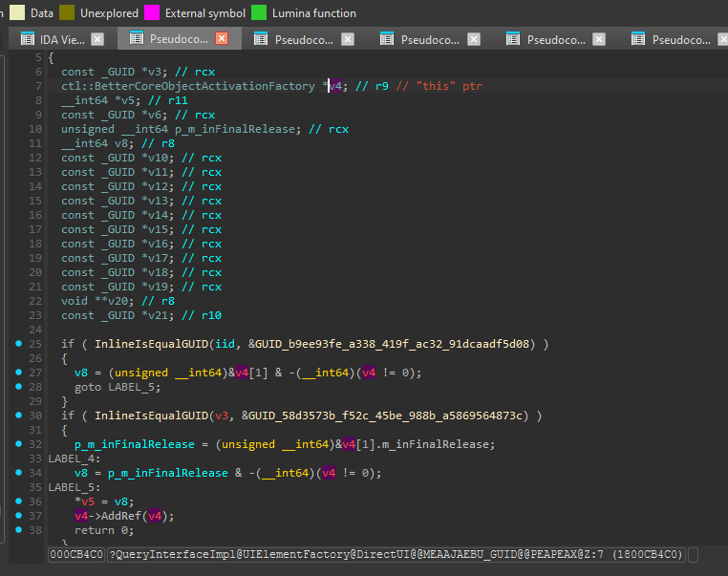This screenshot has height=576, width=728.
Task: Switch to the rightmost Pseudocode tab
Action: (680, 39)
